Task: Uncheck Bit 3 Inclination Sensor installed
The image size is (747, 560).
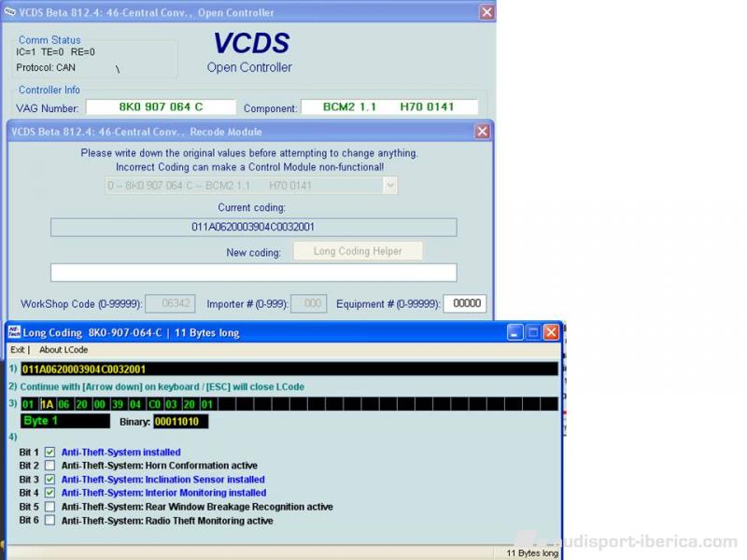Action: coord(50,479)
